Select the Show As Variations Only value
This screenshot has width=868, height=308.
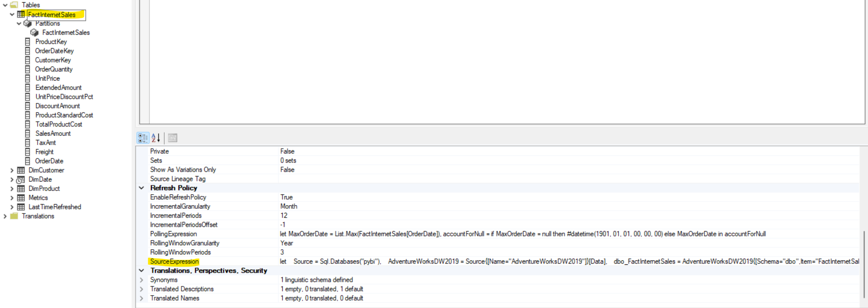pyautogui.click(x=287, y=170)
